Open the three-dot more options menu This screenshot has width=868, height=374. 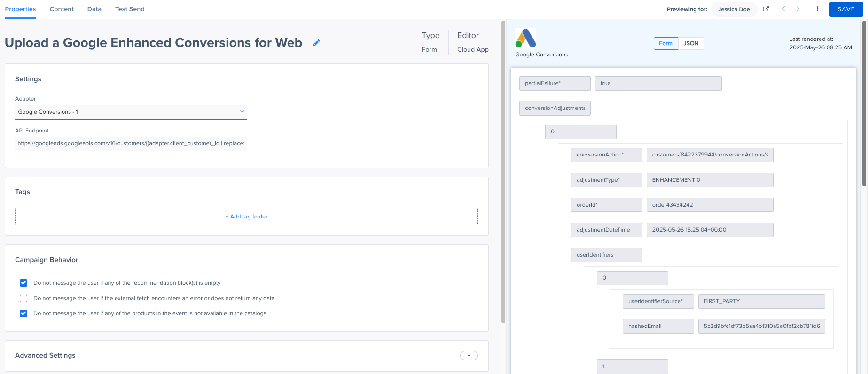[818, 9]
